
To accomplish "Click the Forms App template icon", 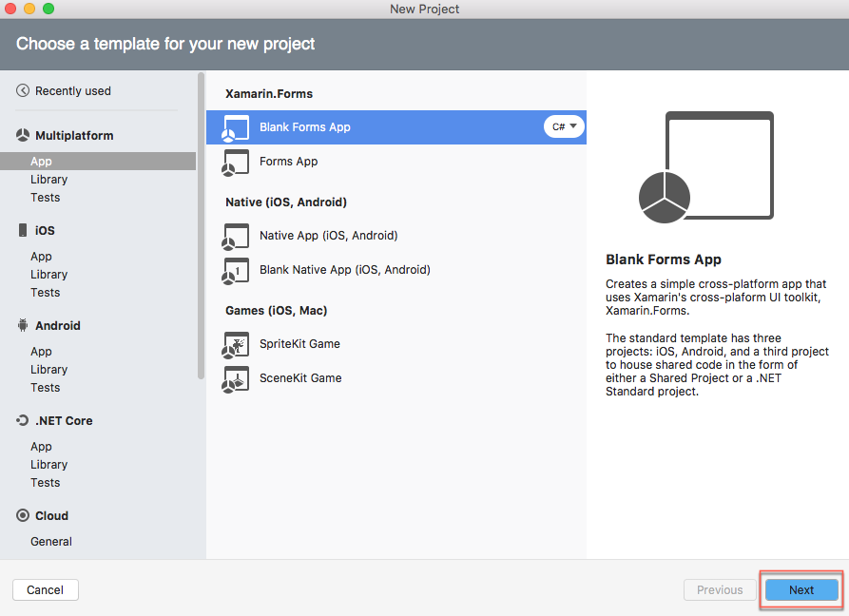I will (235, 163).
